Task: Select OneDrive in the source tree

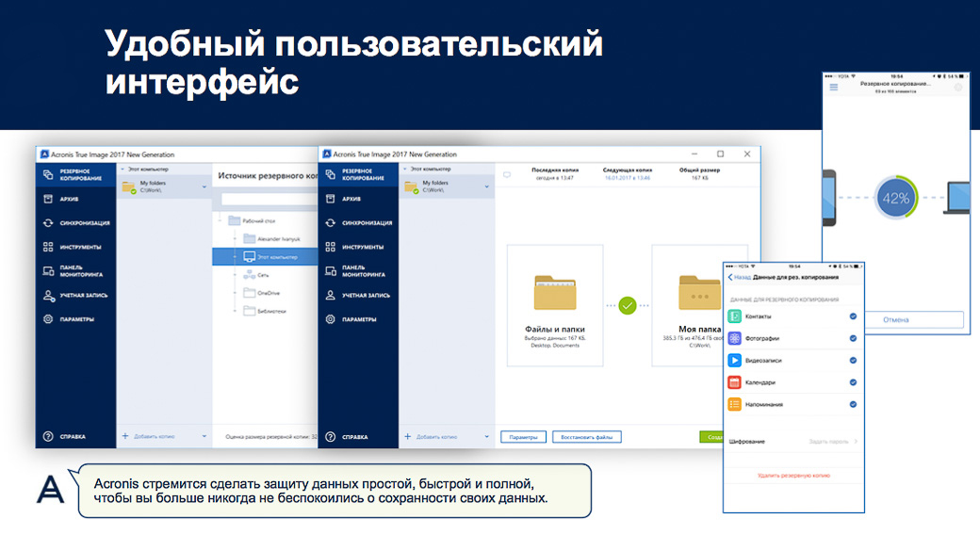Action: [x=261, y=292]
